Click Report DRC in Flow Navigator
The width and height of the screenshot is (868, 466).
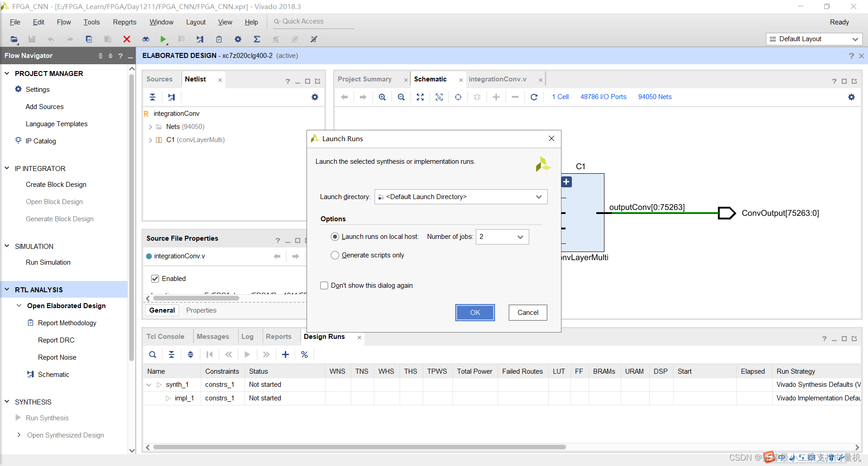(56, 340)
